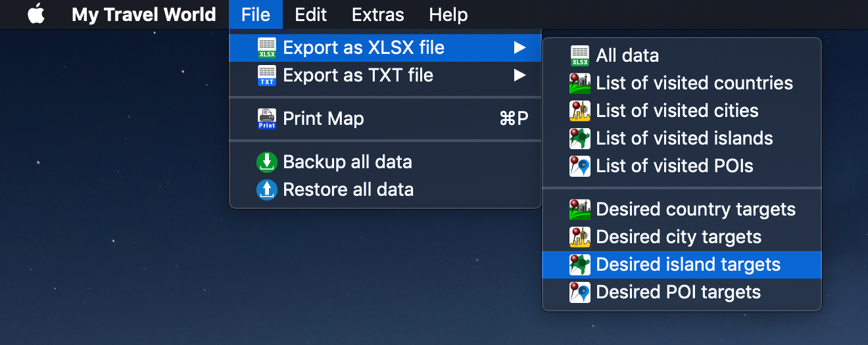The width and height of the screenshot is (868, 345).
Task: Select List of visited cities
Action: tap(682, 111)
